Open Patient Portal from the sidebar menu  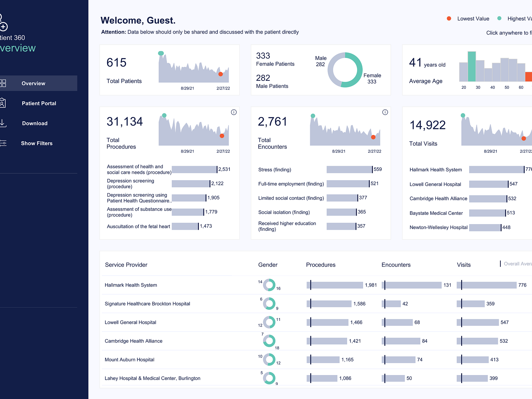(x=39, y=103)
